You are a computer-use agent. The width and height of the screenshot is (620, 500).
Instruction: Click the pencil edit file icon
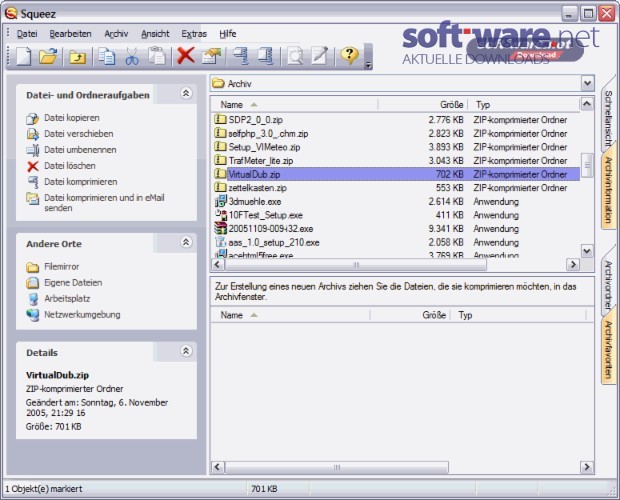[x=319, y=56]
